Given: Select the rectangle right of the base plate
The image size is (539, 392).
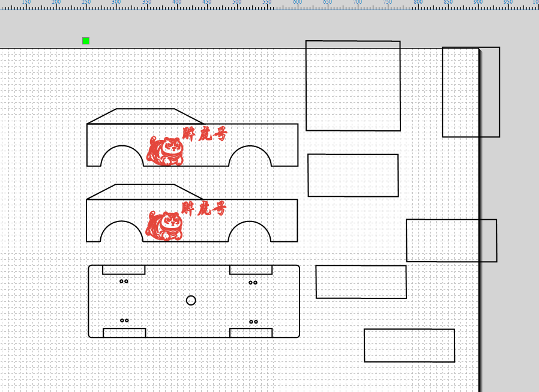Looking at the screenshot, I should [x=361, y=282].
